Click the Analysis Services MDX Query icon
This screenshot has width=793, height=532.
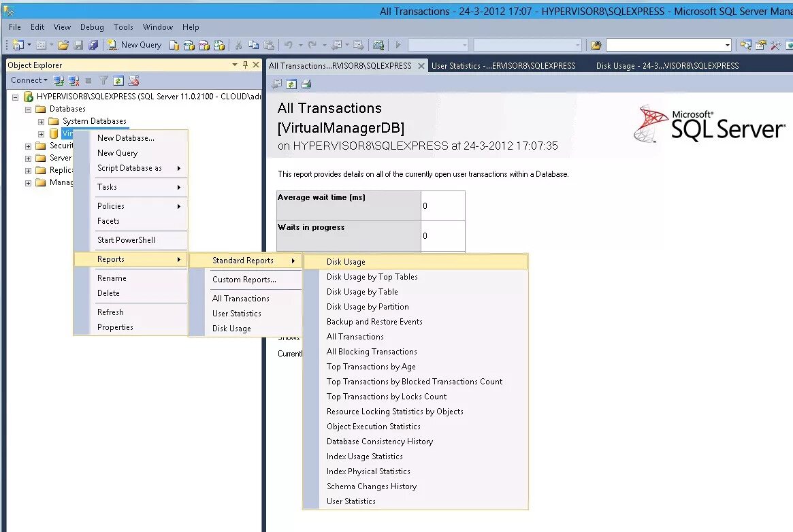[x=189, y=45]
